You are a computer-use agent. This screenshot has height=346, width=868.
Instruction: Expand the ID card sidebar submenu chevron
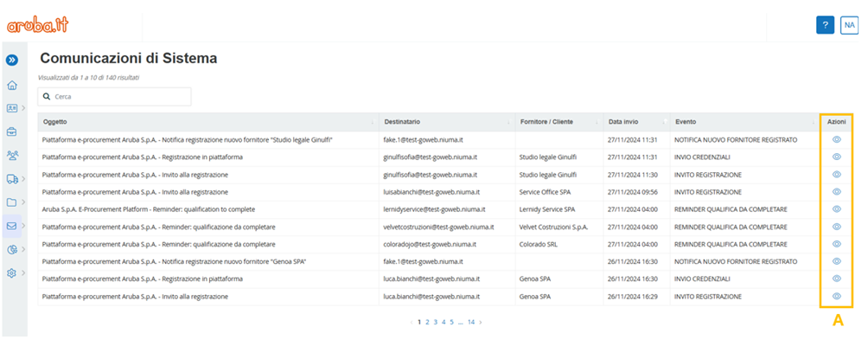point(23,108)
